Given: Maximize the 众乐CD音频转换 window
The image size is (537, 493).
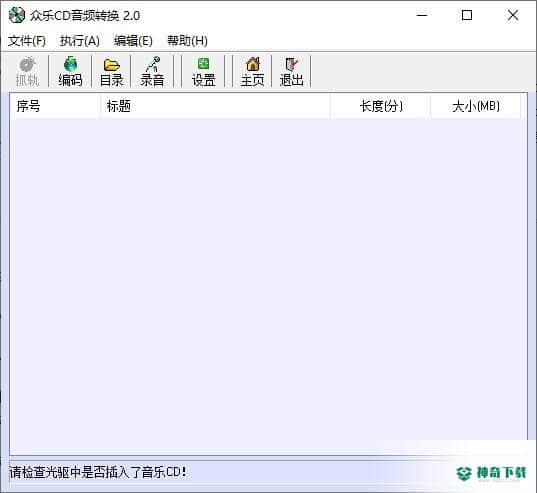Looking at the screenshot, I should click(x=467, y=15).
